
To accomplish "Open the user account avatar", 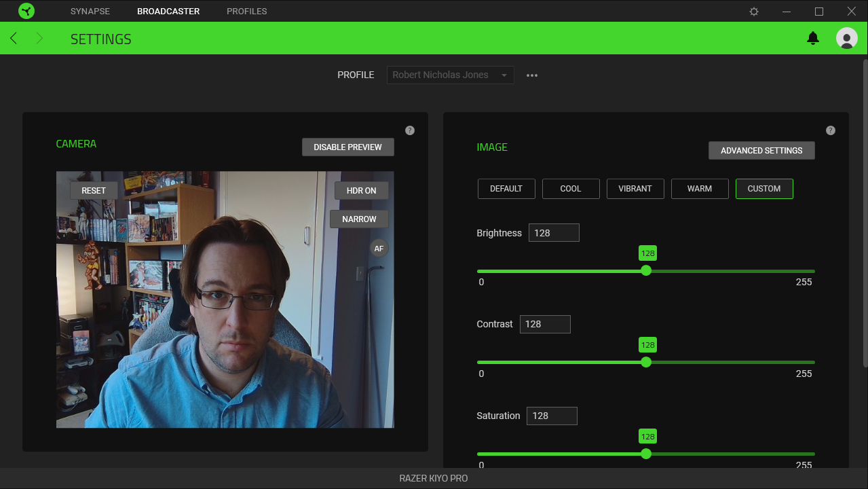I will 847,38.
